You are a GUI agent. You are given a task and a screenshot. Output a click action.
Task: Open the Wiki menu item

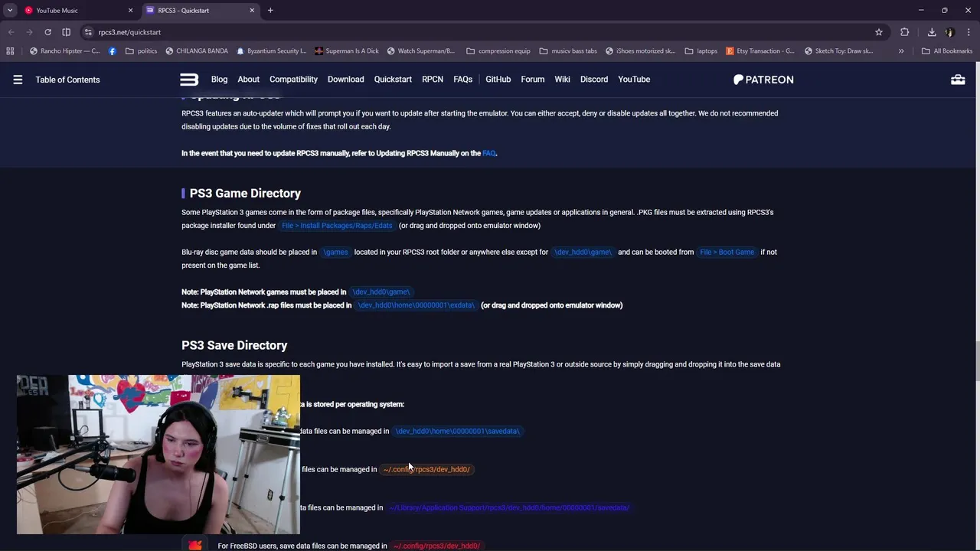(563, 80)
